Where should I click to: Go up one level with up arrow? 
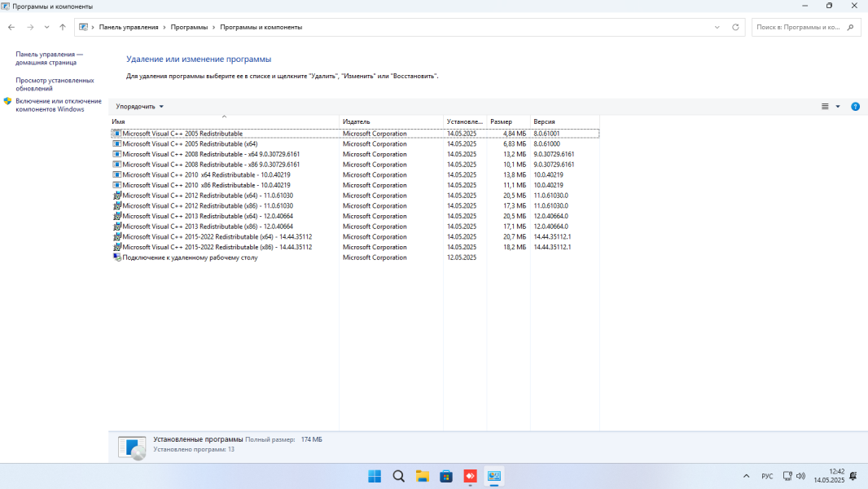(63, 27)
